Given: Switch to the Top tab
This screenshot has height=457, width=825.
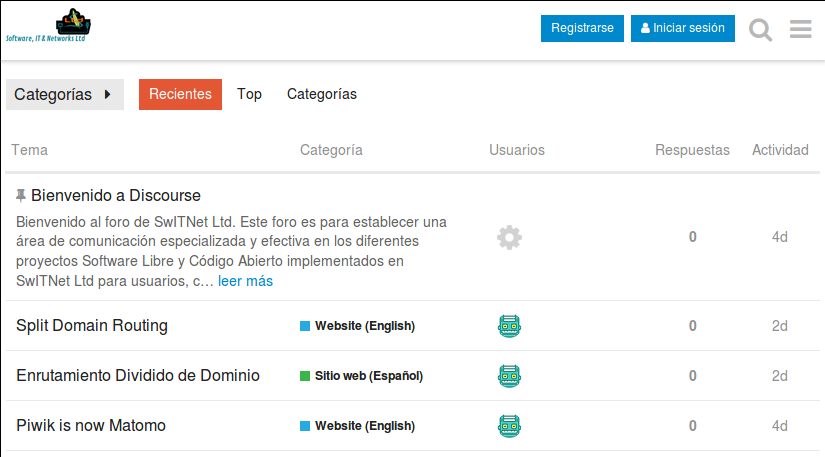Looking at the screenshot, I should click(249, 94).
